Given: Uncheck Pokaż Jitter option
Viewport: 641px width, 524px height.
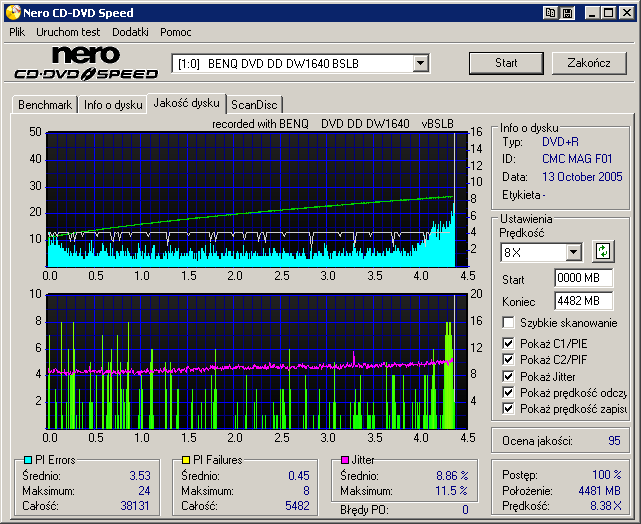Looking at the screenshot, I should point(508,376).
